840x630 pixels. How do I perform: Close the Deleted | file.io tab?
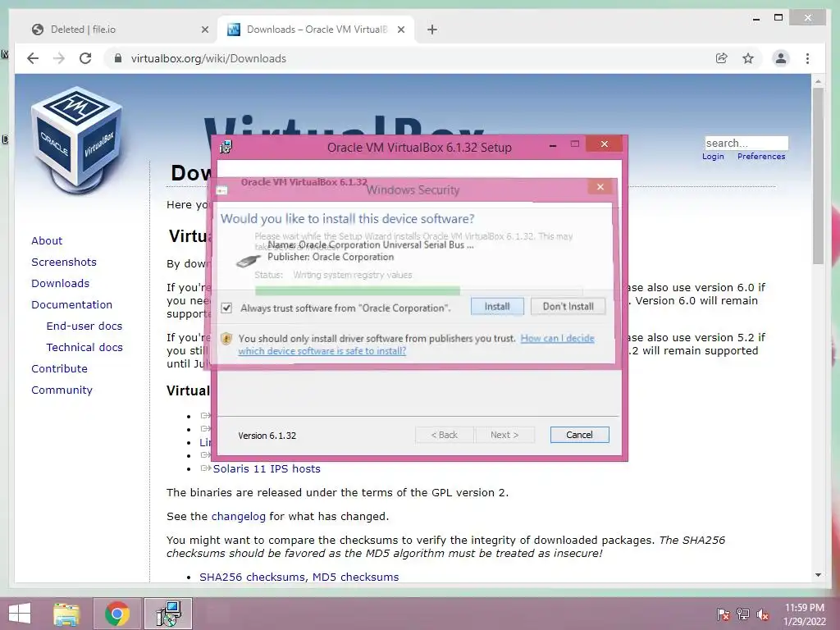click(204, 30)
